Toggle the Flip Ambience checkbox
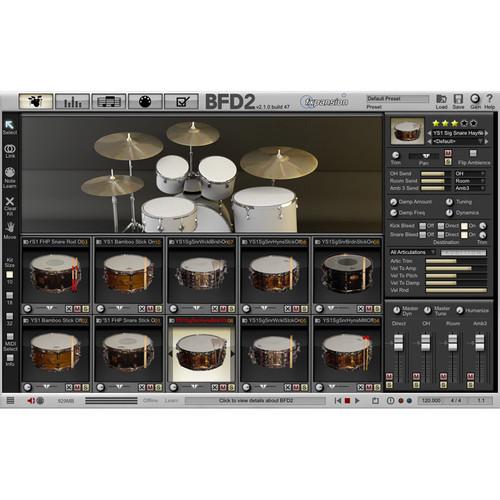 pos(473,153)
